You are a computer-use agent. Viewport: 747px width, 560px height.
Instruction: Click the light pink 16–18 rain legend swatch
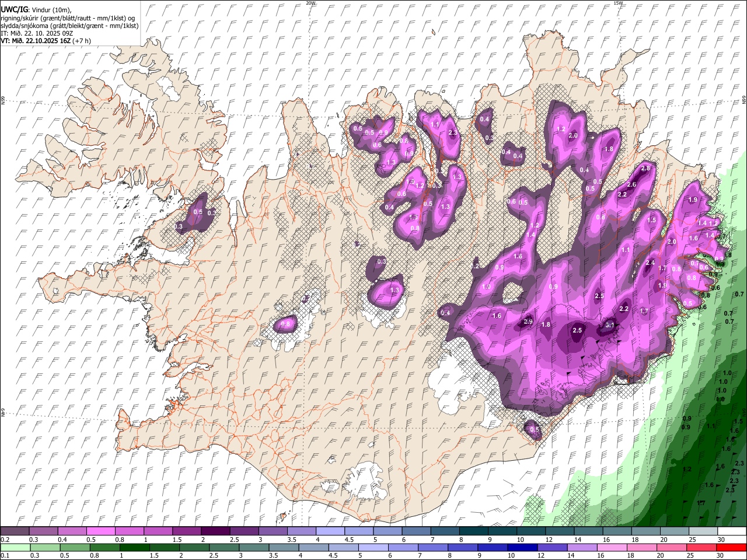[x=612, y=548]
